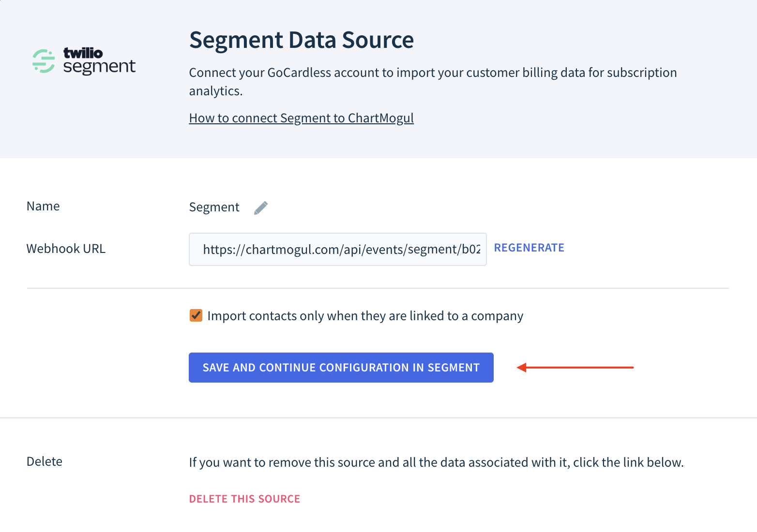Viewport: 757px width, 532px height.
Task: Click Save and Continue Configuration in Segment
Action: (x=341, y=368)
